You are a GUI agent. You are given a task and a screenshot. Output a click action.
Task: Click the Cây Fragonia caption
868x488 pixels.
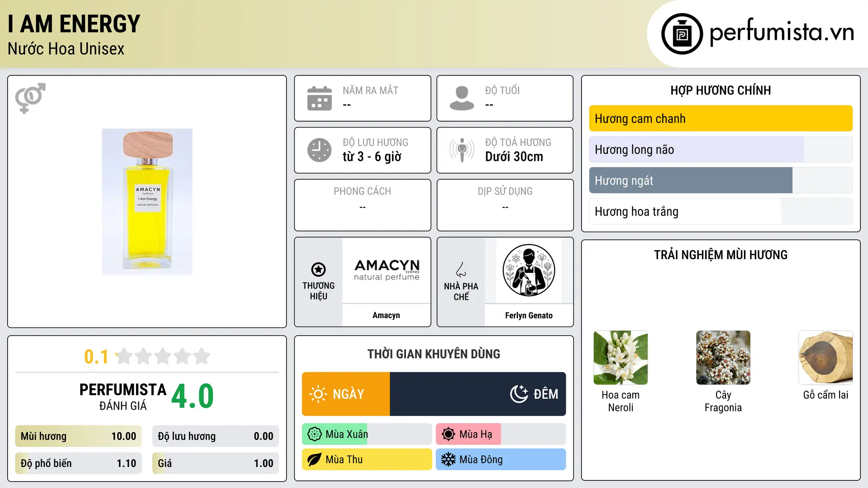click(x=723, y=401)
